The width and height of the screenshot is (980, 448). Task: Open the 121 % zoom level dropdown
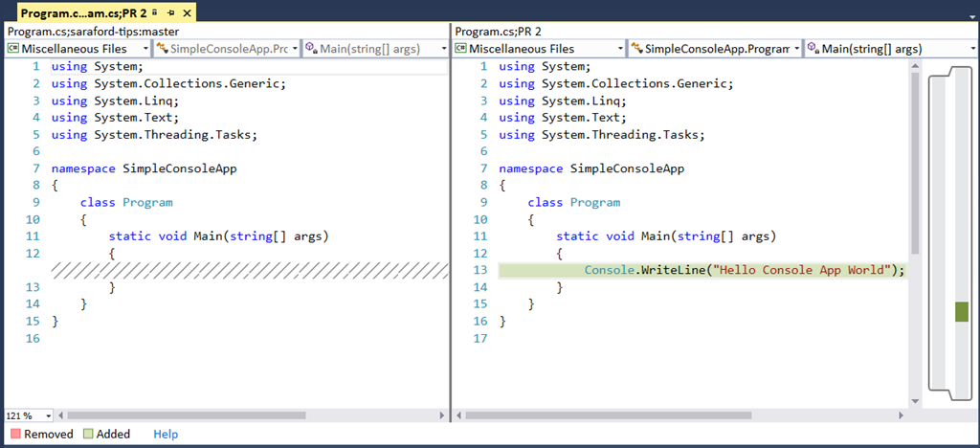point(50,415)
